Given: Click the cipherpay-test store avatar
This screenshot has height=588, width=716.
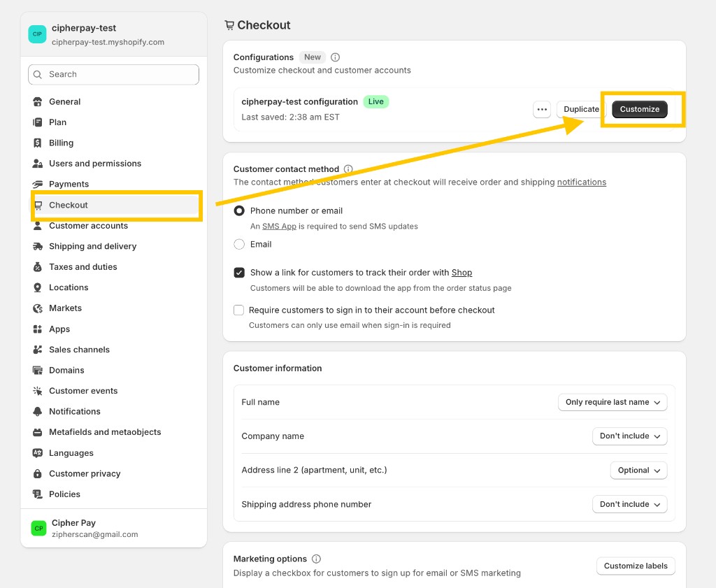Looking at the screenshot, I should [x=37, y=34].
